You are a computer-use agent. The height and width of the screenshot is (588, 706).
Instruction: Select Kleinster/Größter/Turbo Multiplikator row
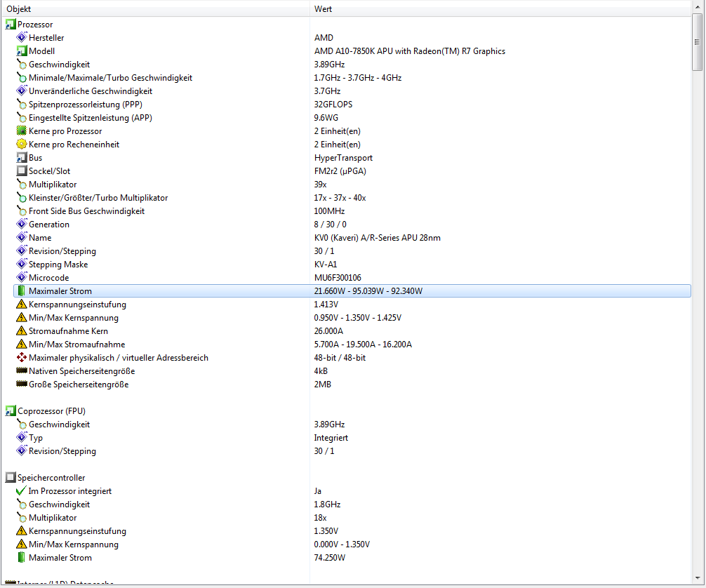[352, 198]
